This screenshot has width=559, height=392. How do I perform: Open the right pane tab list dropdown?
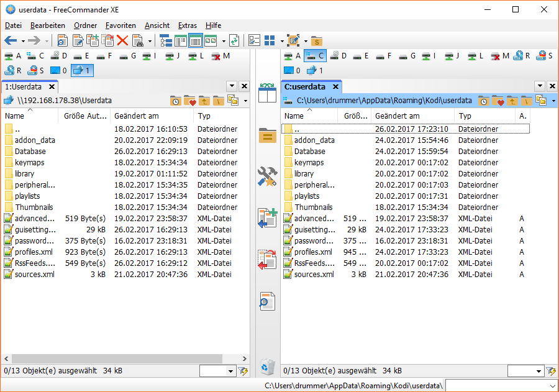point(540,86)
